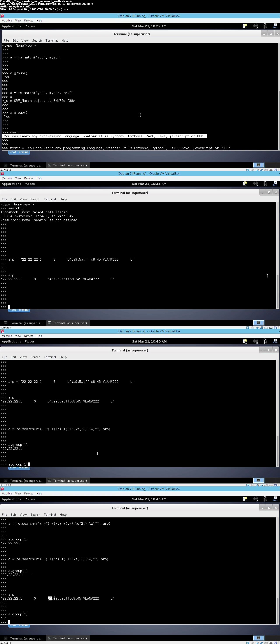Image resolution: width=280 pixels, height=644 pixels.
Task: Click 'a = re.match("you", mystr, re.I)' line
Action: coord(37,93)
